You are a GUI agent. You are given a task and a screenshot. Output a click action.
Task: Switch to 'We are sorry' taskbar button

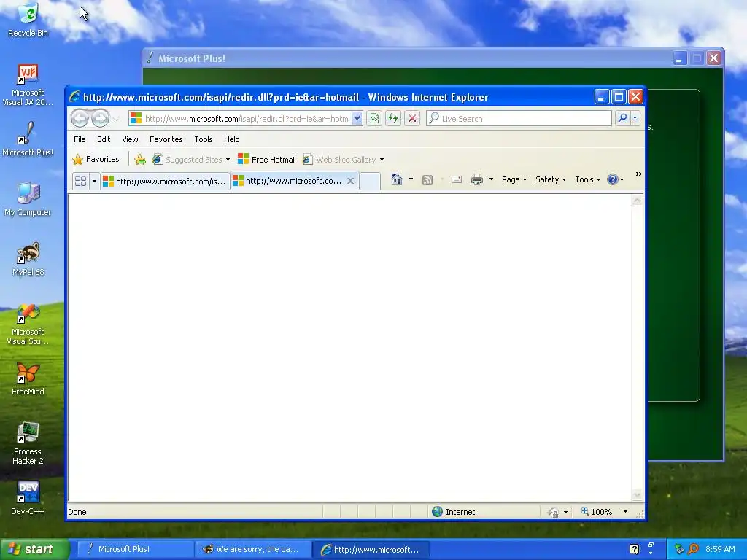point(253,550)
